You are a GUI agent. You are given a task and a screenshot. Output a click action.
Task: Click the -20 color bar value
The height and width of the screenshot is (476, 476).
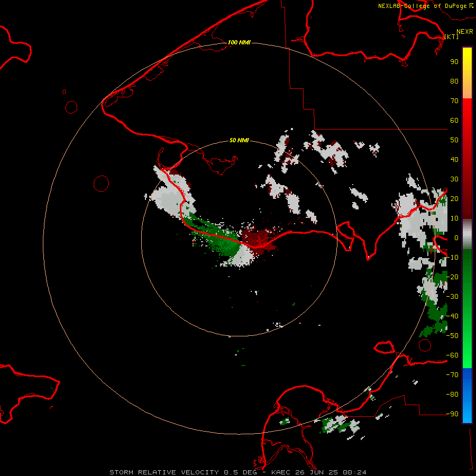[452, 277]
